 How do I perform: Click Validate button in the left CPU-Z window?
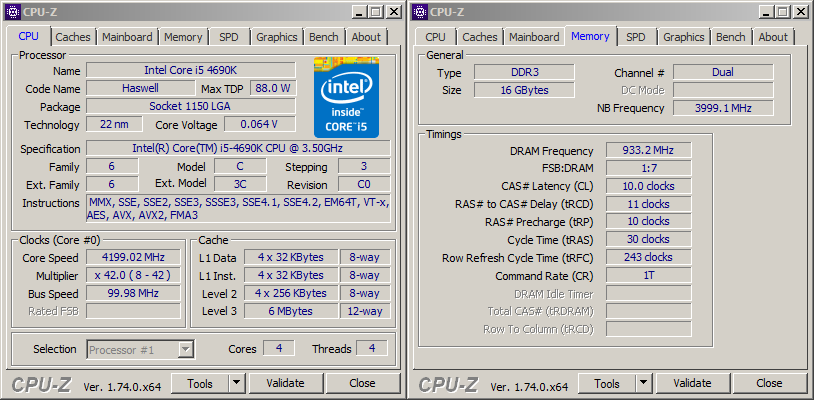[285, 383]
